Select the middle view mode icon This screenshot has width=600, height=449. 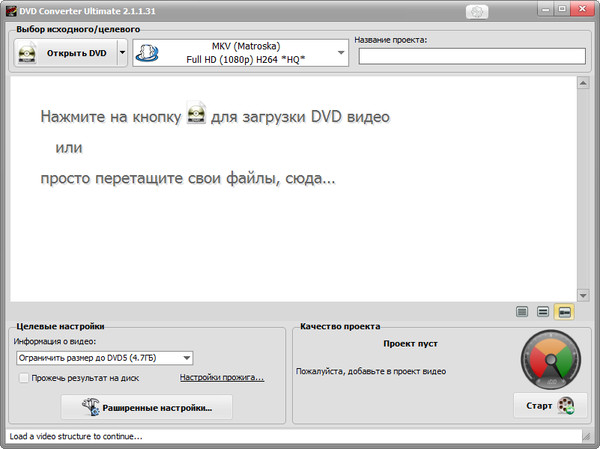[542, 312]
